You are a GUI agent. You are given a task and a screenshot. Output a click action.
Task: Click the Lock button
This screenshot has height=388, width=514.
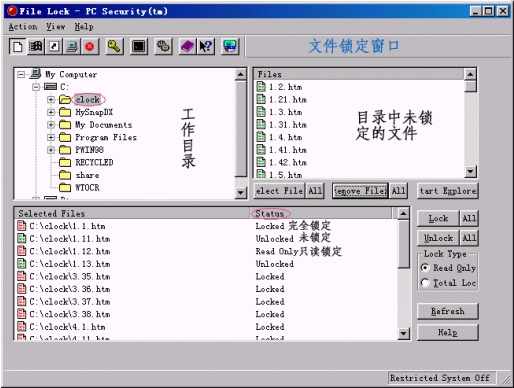(x=438, y=219)
